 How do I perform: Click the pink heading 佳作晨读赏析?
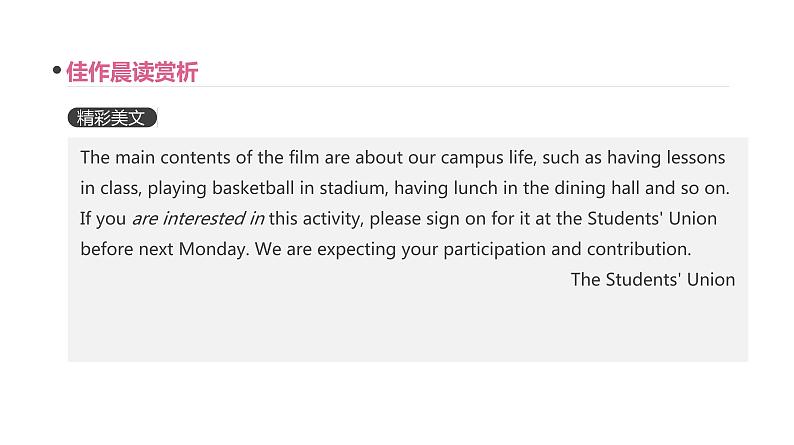(132, 71)
